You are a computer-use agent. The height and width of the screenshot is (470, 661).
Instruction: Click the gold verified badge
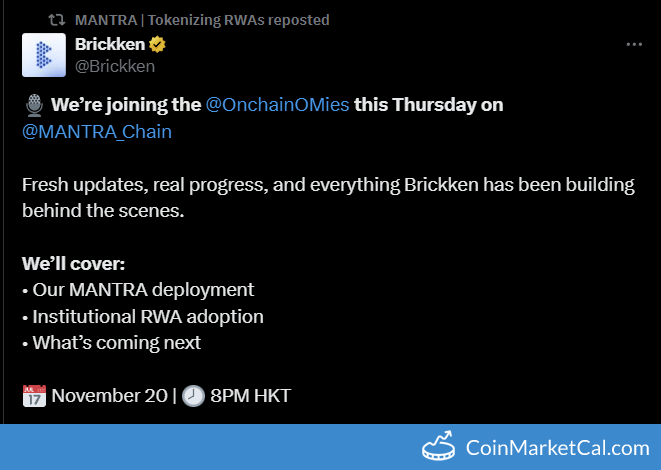pyautogui.click(x=158, y=45)
